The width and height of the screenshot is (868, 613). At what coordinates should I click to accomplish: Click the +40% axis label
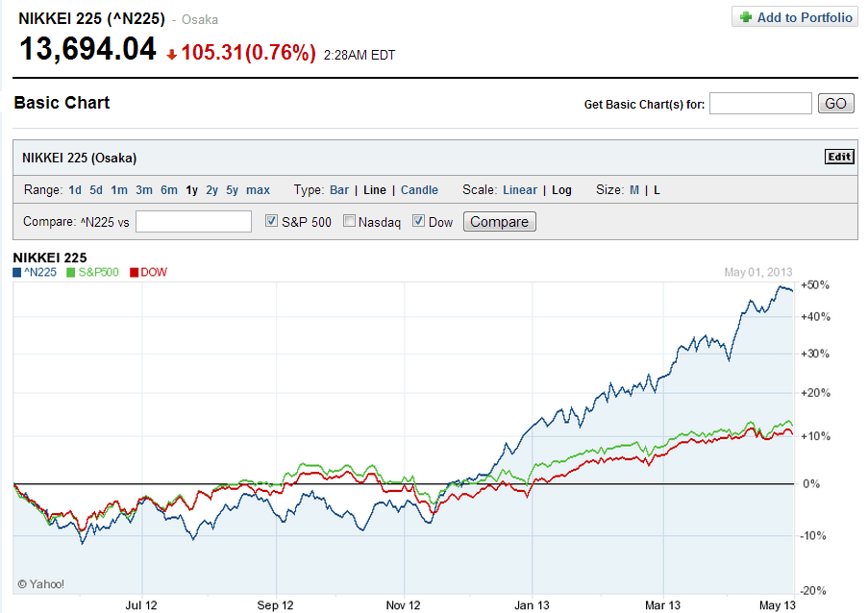point(815,317)
